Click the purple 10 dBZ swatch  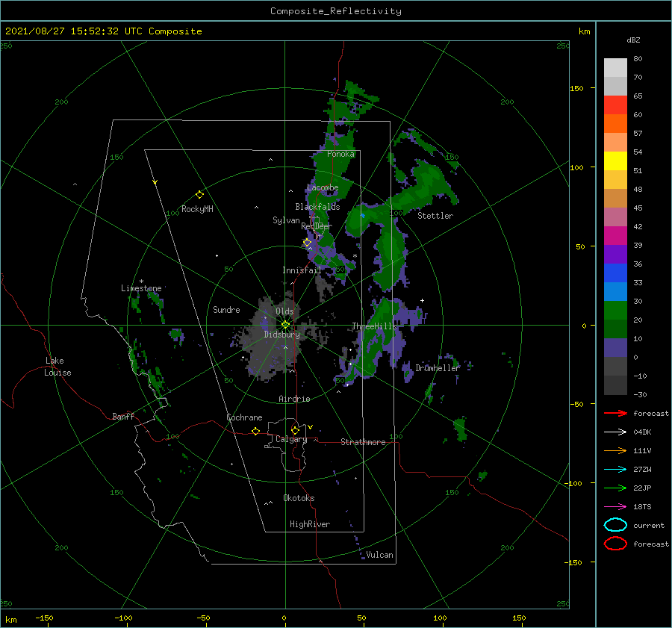tap(615, 347)
